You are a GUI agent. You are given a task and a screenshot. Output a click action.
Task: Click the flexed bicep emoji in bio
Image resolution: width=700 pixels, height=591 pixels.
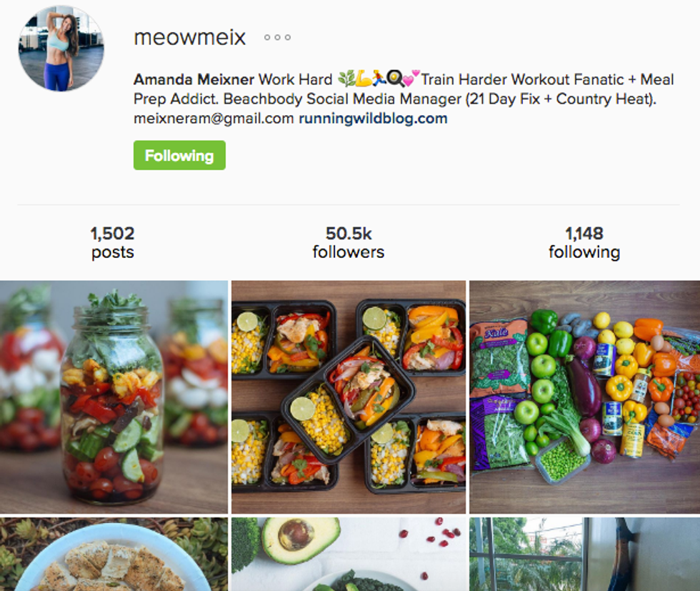click(x=363, y=79)
